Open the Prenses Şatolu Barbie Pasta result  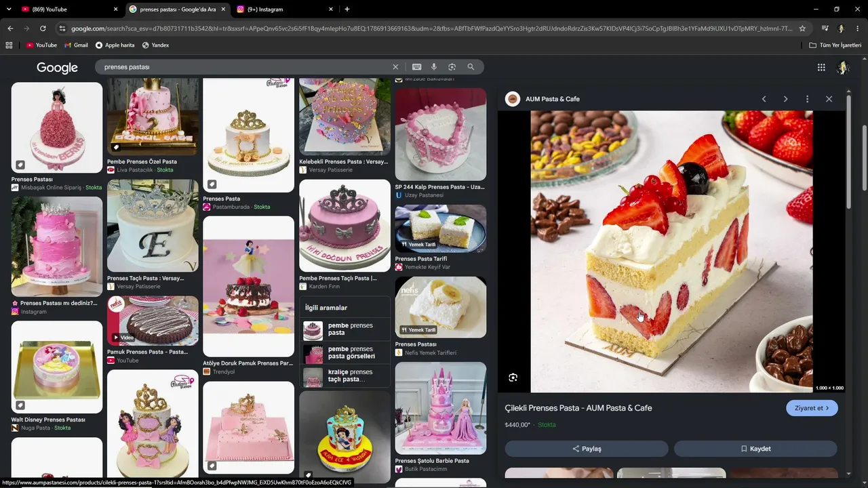pos(441,408)
